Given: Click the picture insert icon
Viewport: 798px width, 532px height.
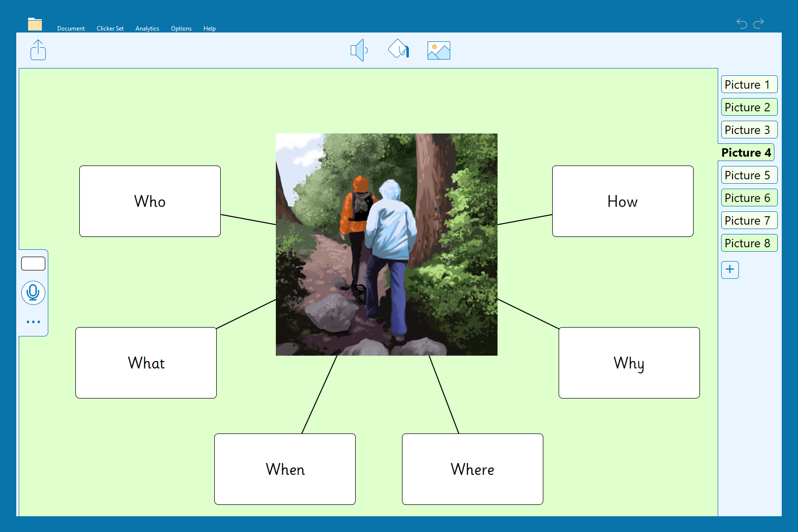Looking at the screenshot, I should (x=438, y=50).
